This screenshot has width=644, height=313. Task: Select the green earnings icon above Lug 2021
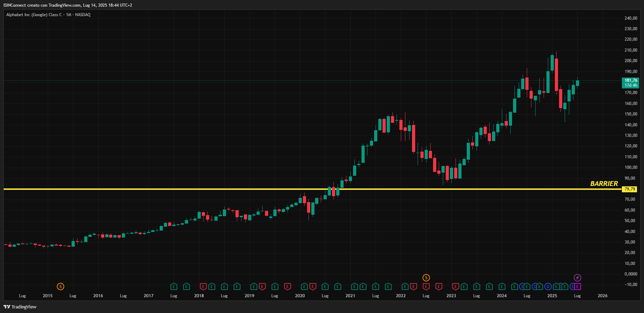(376, 287)
